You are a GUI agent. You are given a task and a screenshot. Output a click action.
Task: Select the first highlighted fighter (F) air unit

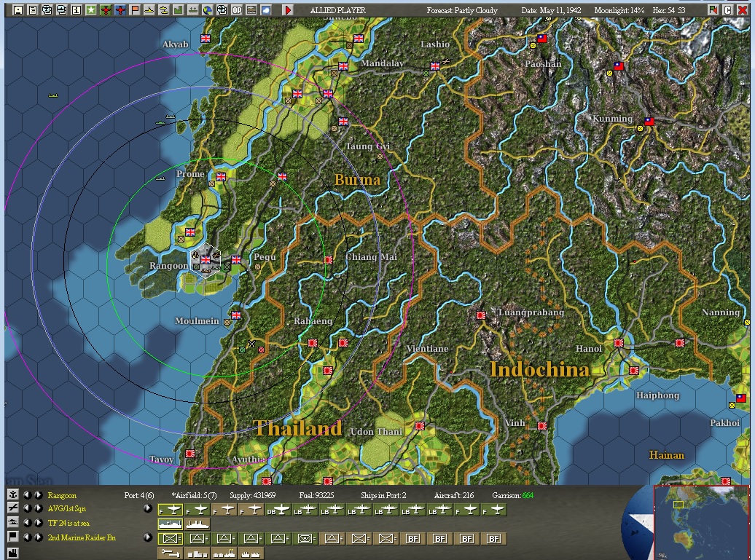(x=170, y=510)
